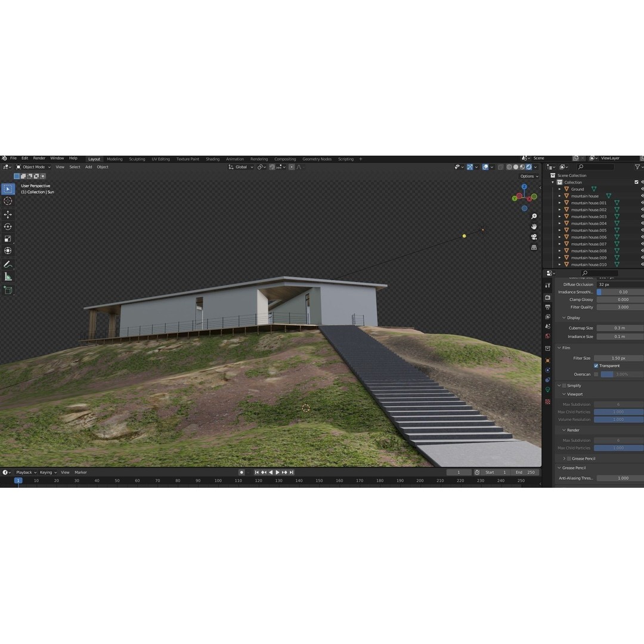Expand the Ground object in outliner
The image size is (644, 644).
[x=559, y=190]
